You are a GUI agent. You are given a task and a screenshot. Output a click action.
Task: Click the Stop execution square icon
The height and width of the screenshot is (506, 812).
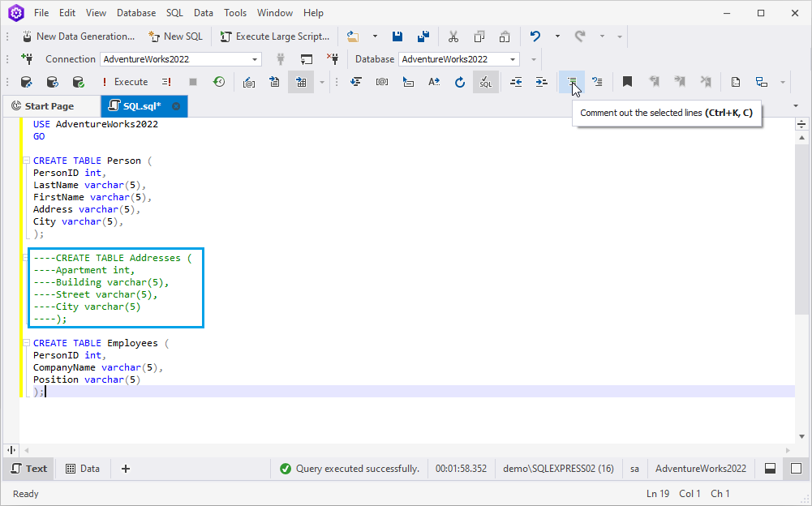coord(192,82)
